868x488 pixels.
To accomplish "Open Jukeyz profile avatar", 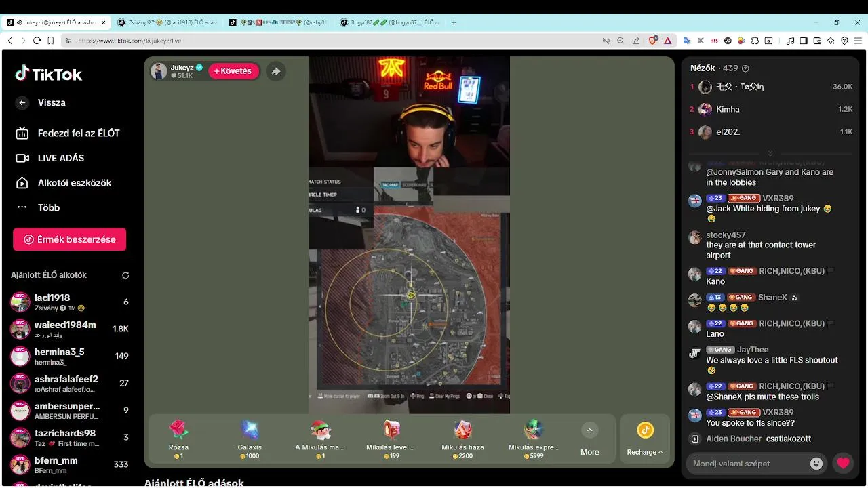I will [159, 71].
